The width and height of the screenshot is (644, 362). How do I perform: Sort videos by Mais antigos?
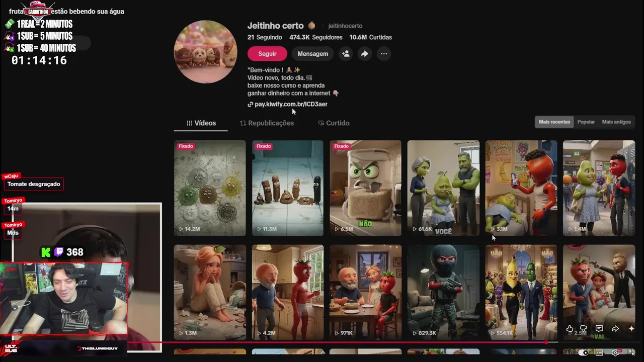(616, 122)
